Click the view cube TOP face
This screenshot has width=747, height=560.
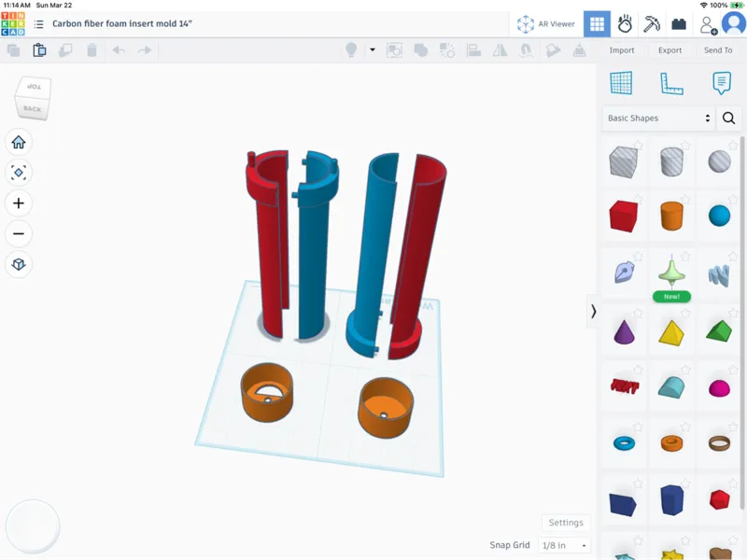34,87
